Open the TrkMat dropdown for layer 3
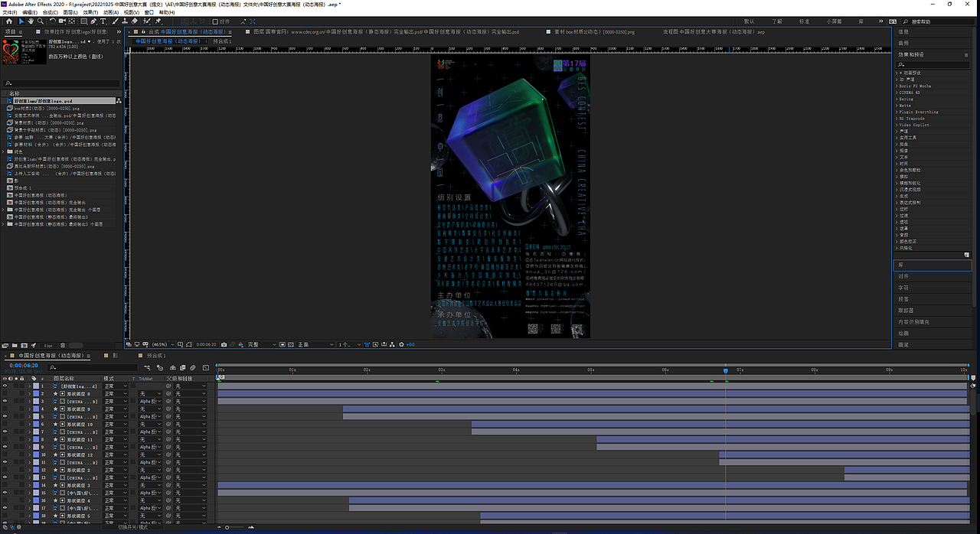980x534 pixels. [x=150, y=402]
